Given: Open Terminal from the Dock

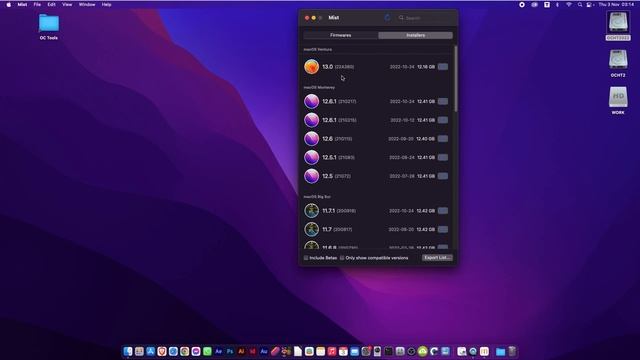Looking at the screenshot, I should tap(389, 351).
